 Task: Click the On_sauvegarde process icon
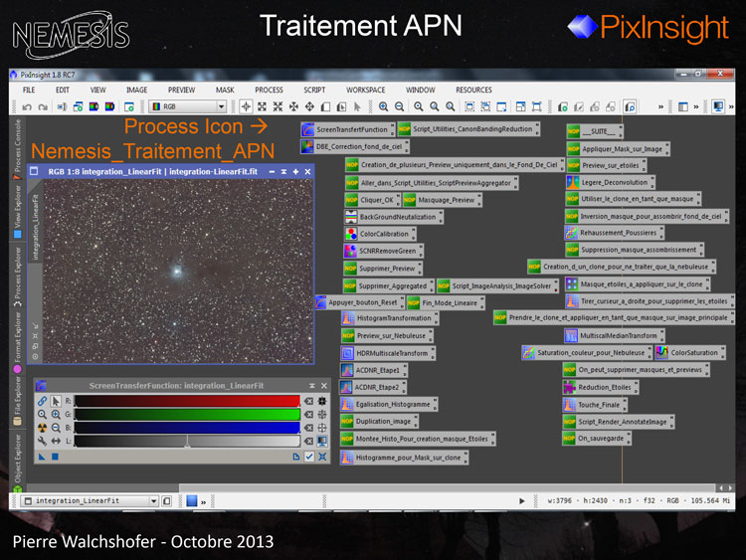pos(597,439)
